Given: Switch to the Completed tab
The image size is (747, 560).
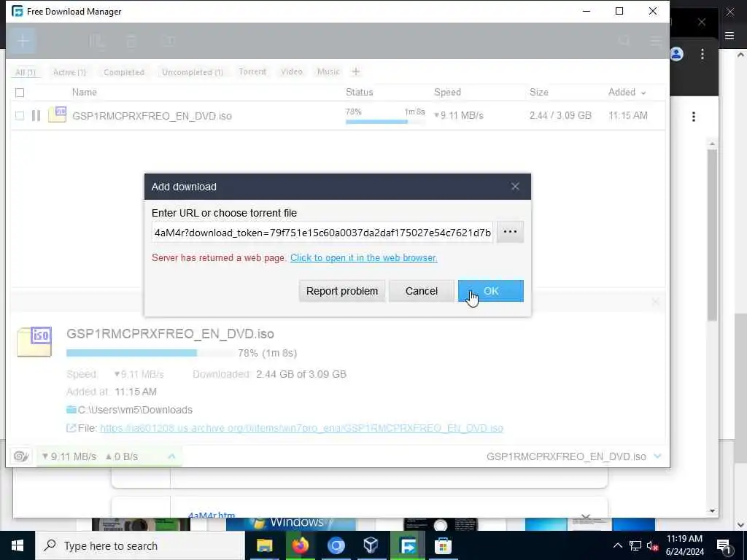Looking at the screenshot, I should 124,72.
